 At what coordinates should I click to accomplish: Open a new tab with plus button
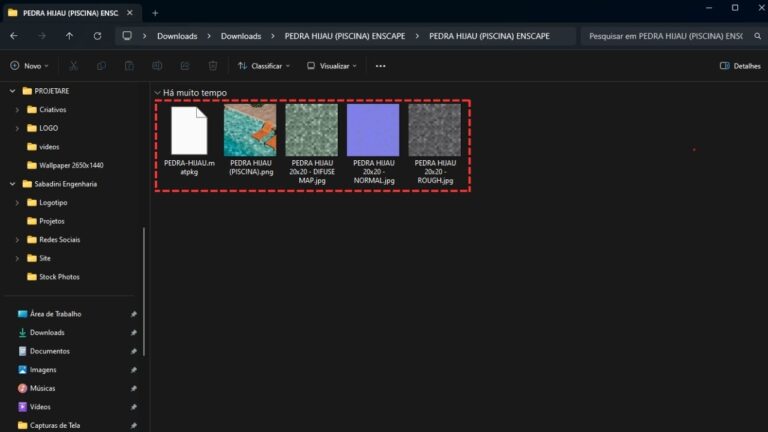(x=155, y=12)
